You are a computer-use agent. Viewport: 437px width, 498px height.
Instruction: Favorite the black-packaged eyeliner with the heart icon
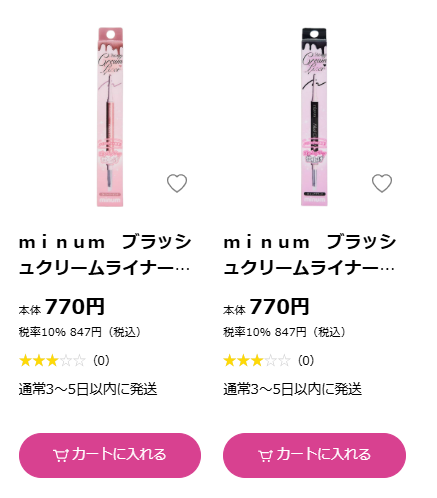tap(382, 183)
